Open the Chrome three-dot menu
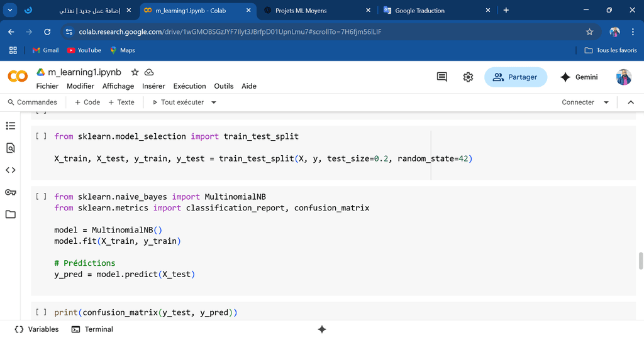Screen dimensions: 644x338 (x=633, y=32)
